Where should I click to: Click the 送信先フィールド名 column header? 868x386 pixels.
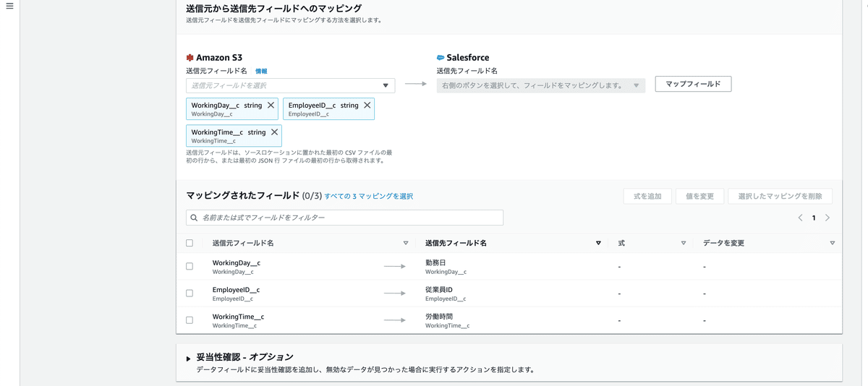click(456, 243)
